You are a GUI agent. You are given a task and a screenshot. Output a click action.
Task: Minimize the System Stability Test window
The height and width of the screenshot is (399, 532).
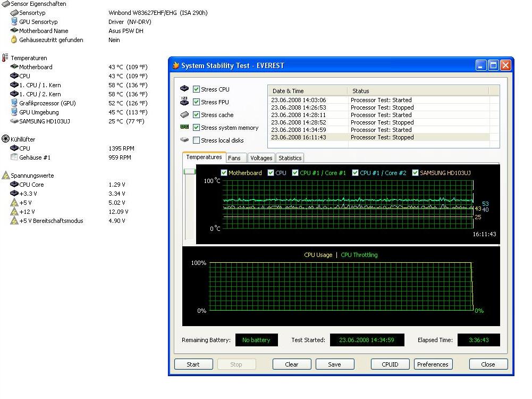pos(481,65)
